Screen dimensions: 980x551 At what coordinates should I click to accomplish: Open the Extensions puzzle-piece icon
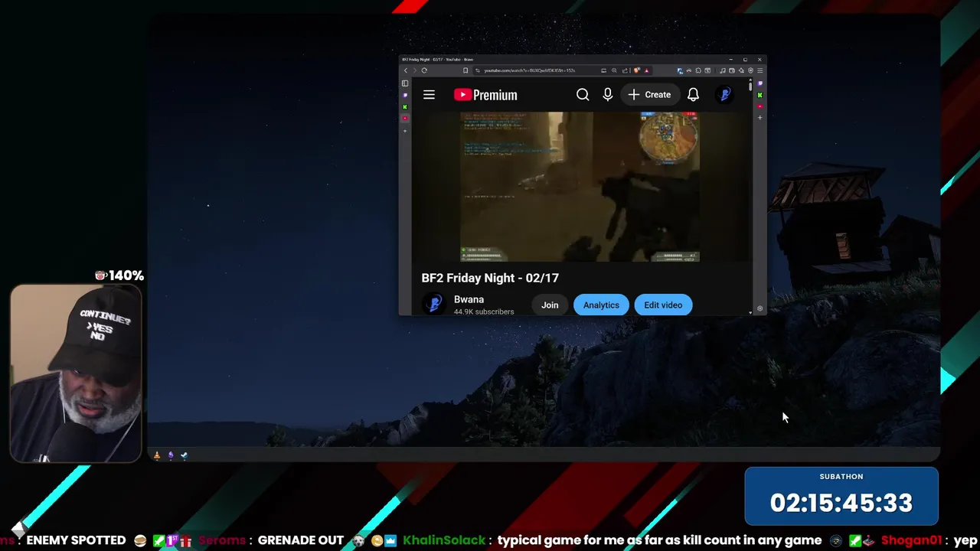click(698, 70)
